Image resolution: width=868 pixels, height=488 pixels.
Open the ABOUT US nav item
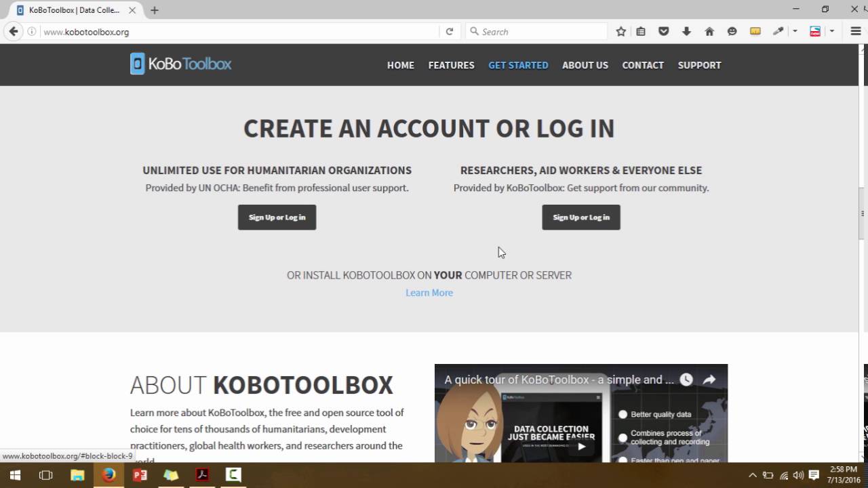pos(585,65)
